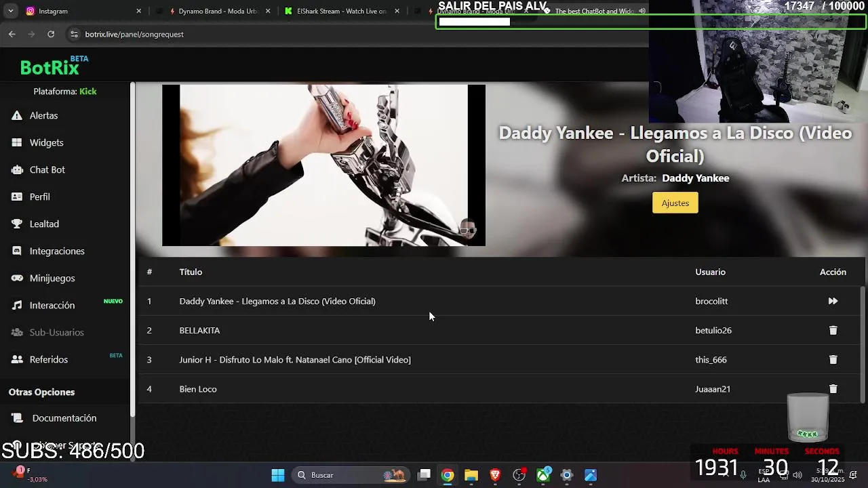Open the Windows Start menu

[x=278, y=475]
